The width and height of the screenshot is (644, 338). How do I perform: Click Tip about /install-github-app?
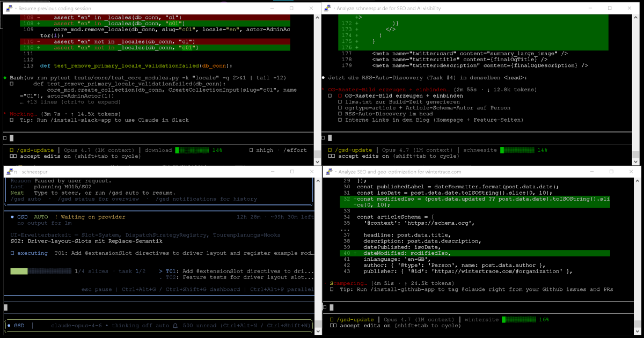(x=476, y=289)
